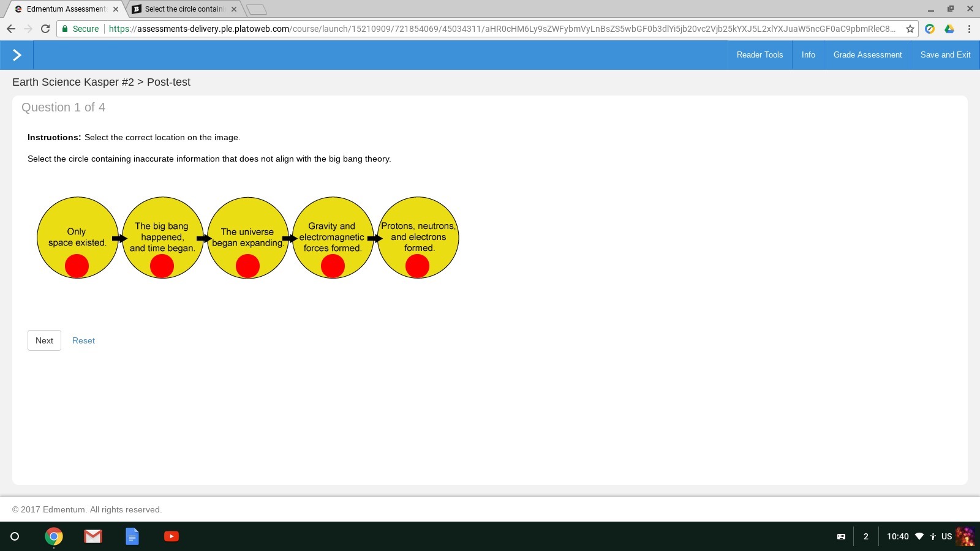
Task: Open the notification count badge showing 2
Action: (865, 536)
